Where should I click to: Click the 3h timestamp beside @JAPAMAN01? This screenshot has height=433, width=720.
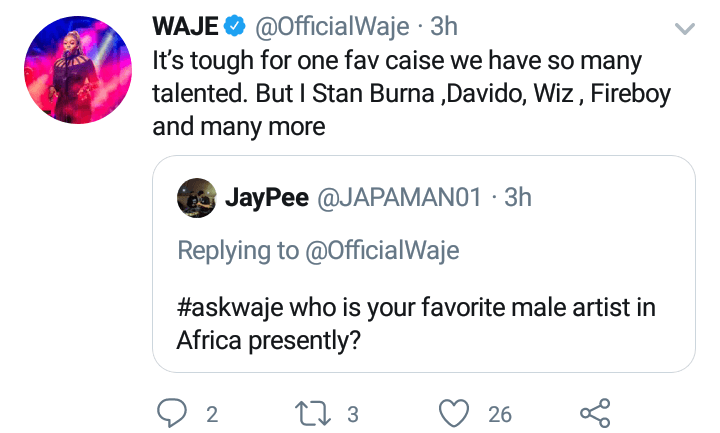(x=518, y=198)
